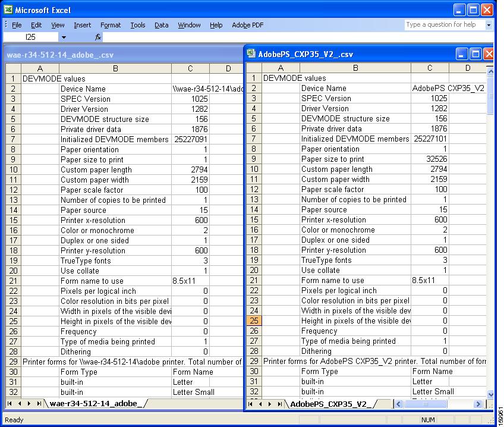This screenshot has width=504, height=427.
Task: Click cell 25227091 in wae-r34-512-14 window
Action: point(191,139)
